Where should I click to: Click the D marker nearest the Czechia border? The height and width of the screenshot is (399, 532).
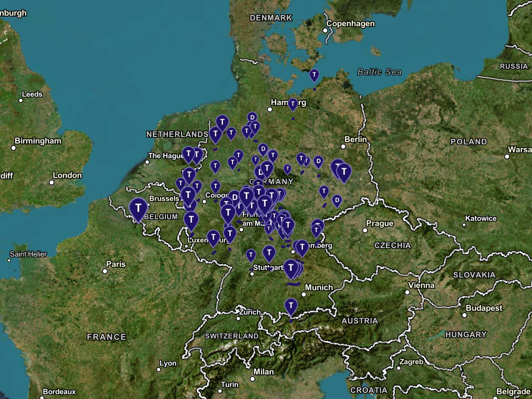(x=337, y=201)
